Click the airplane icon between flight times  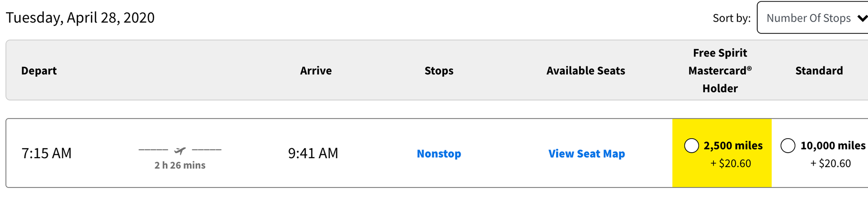[180, 150]
